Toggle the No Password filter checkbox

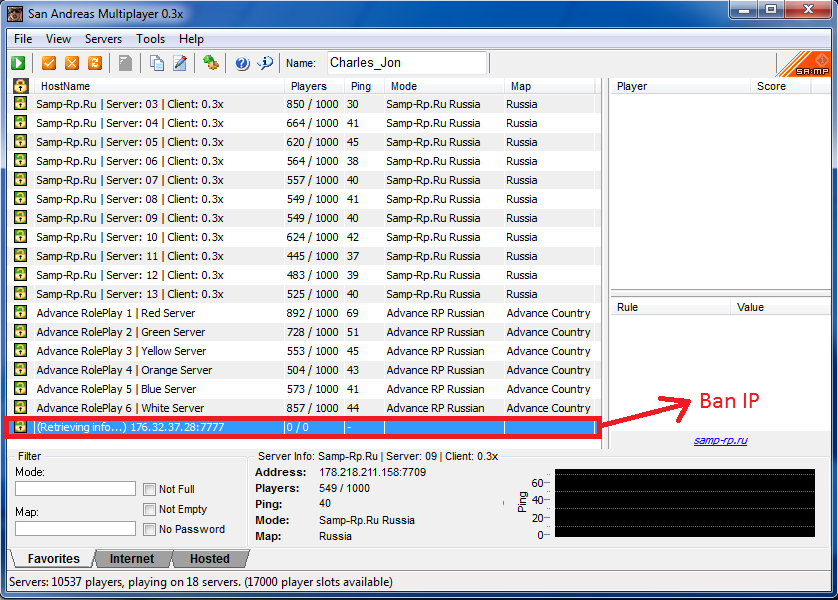click(150, 529)
